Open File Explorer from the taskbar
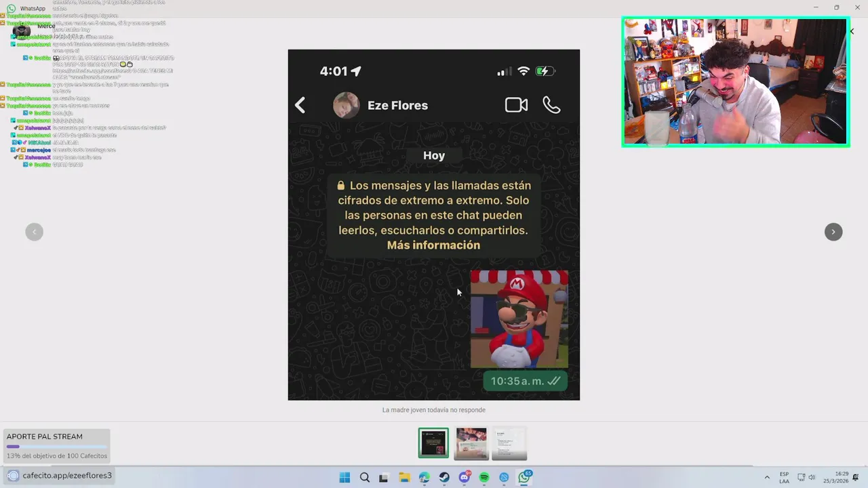Viewport: 868px width, 488px height. [x=404, y=477]
